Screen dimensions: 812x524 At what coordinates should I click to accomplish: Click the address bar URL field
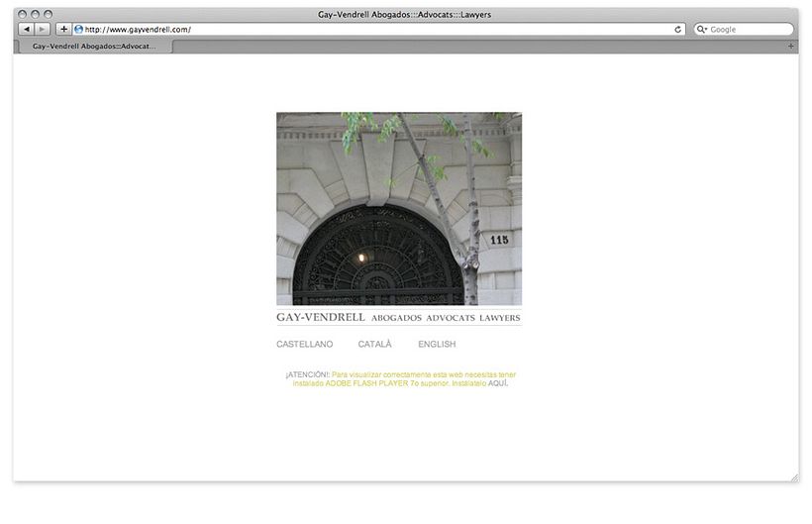[x=378, y=30]
